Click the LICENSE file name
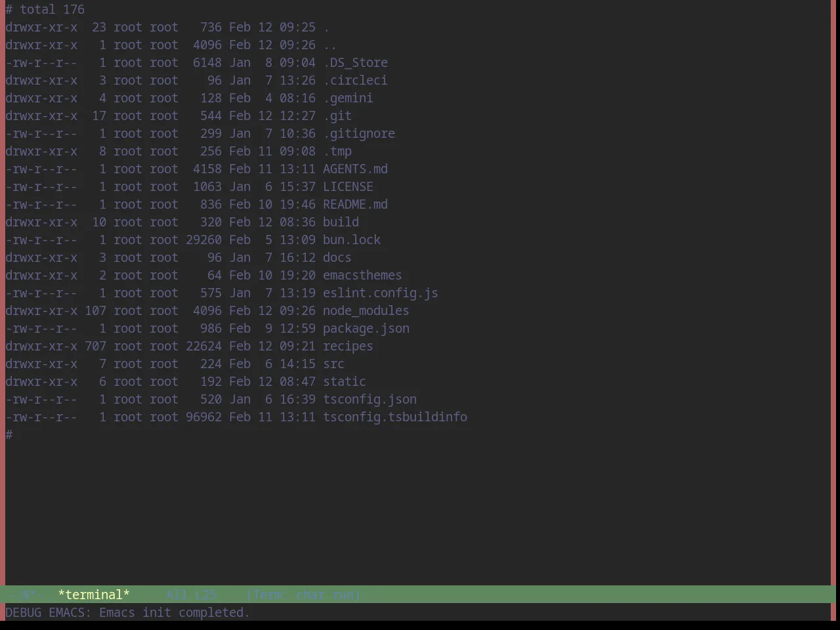 coord(348,186)
